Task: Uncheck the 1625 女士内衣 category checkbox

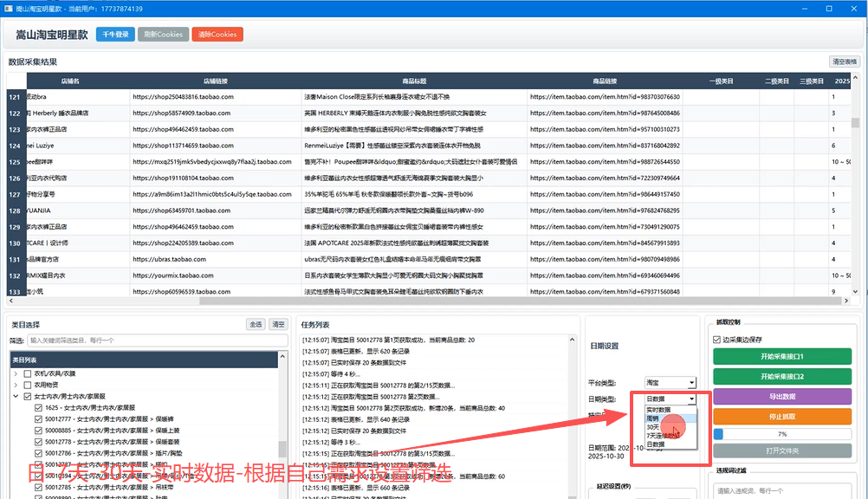Action: pos(38,407)
